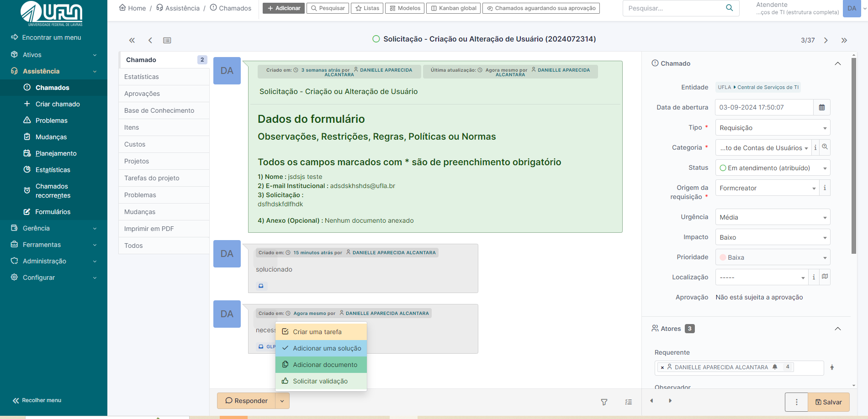This screenshot has width=868, height=419.
Task: Collapse Chamado panel section
Action: [x=838, y=63]
